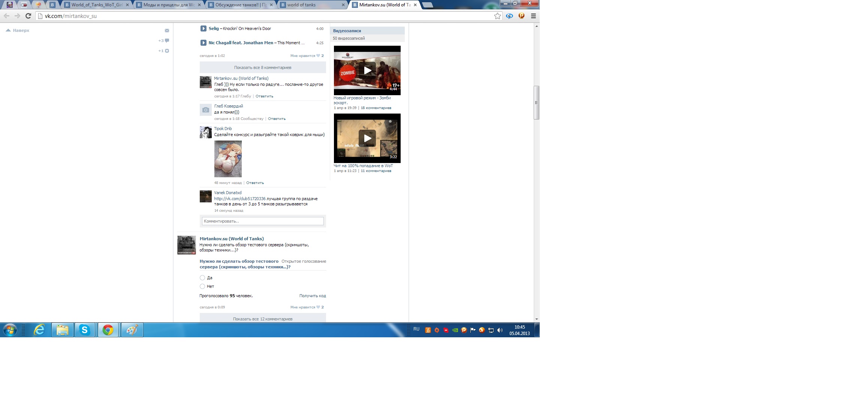
Task: Go forward in browser history
Action: pyautogui.click(x=17, y=16)
